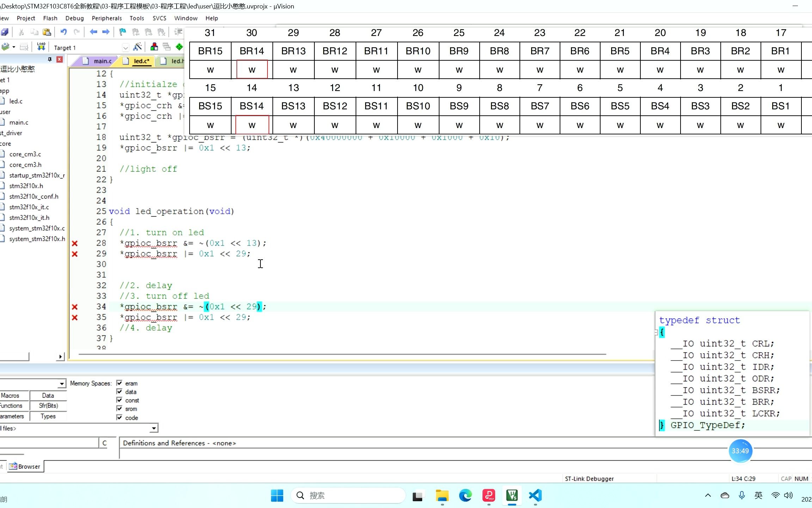Open the all files filter dropdown
Screen dimensions: 812x508
pos(154,428)
